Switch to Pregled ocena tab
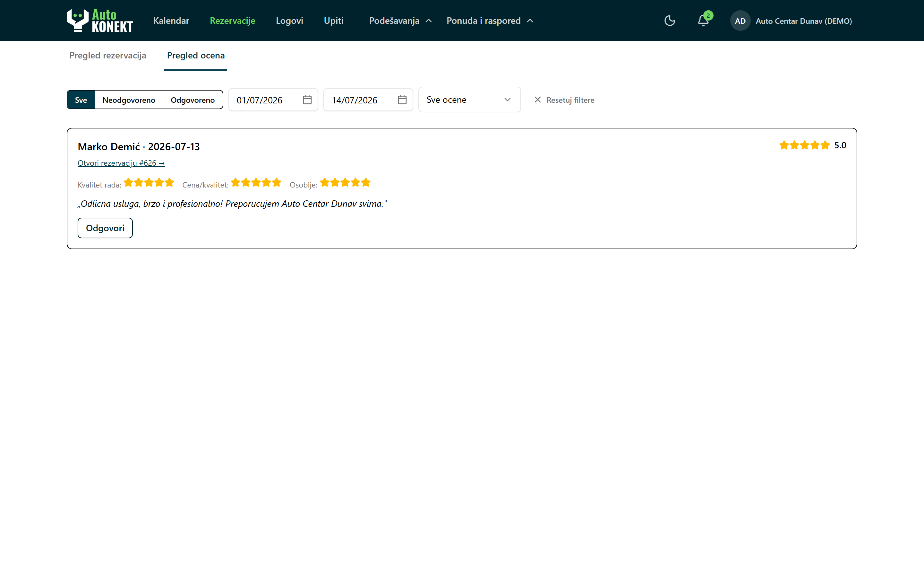The height and width of the screenshot is (578, 924). point(196,56)
